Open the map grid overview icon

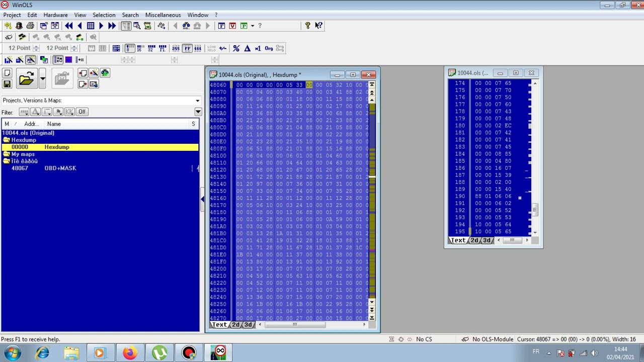tap(91, 26)
